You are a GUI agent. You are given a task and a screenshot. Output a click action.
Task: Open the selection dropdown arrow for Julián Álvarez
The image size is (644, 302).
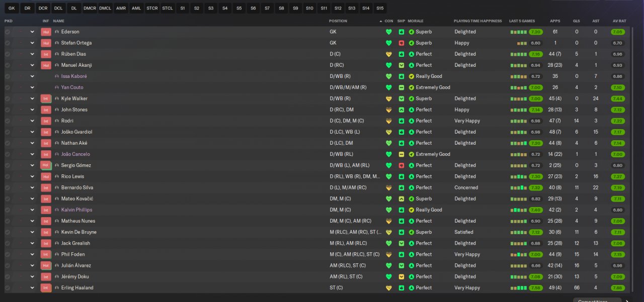coord(32,265)
